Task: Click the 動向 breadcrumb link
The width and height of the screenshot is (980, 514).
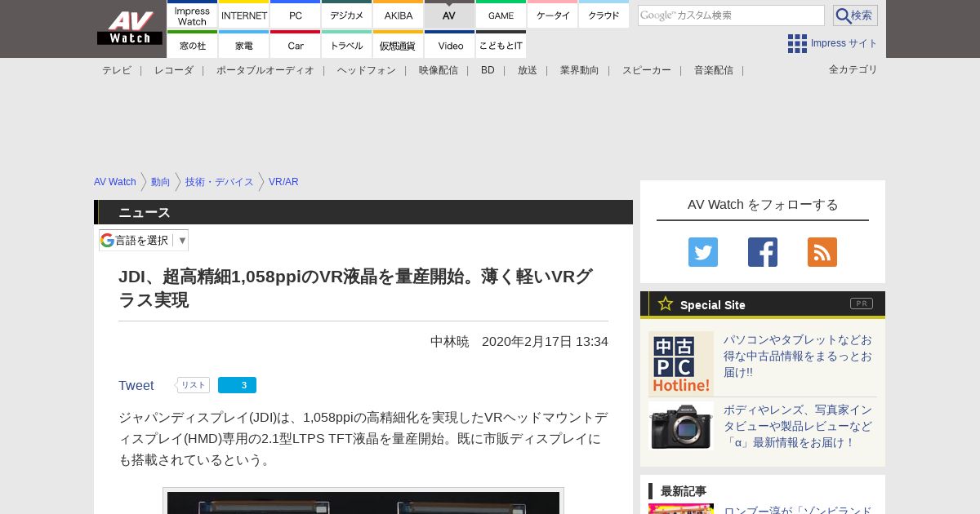Action: [161, 182]
